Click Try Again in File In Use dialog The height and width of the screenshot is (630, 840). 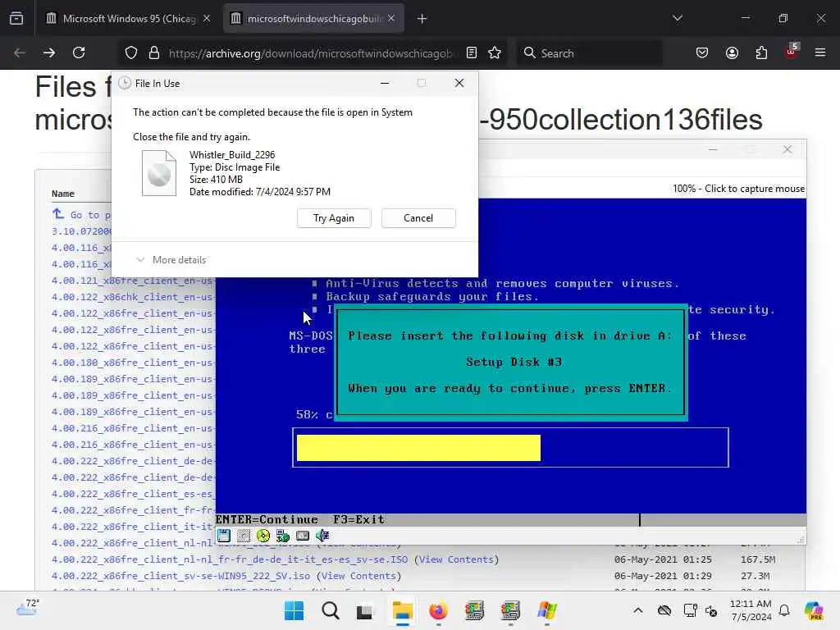click(x=334, y=218)
